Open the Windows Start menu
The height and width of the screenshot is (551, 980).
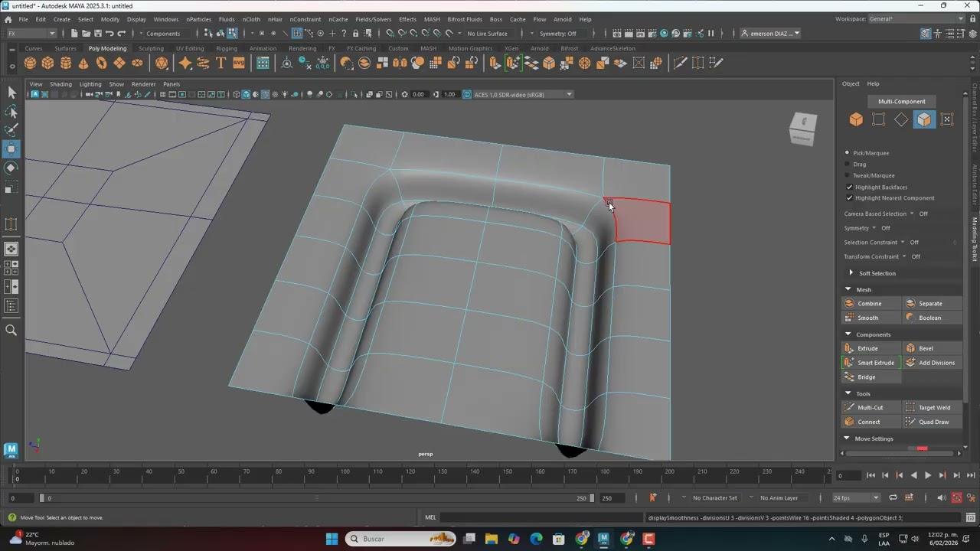coord(332,539)
